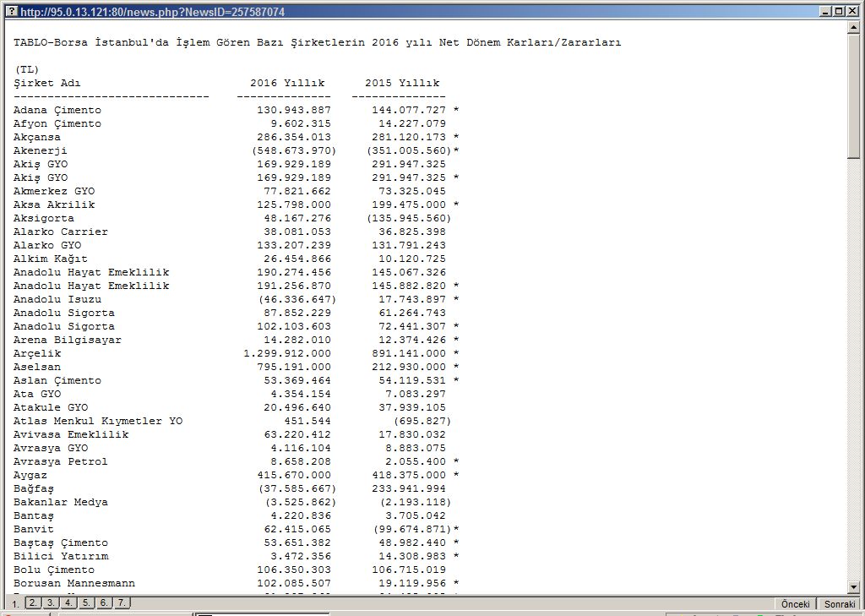Click the Sonraki button
The image size is (865, 616).
(840, 604)
